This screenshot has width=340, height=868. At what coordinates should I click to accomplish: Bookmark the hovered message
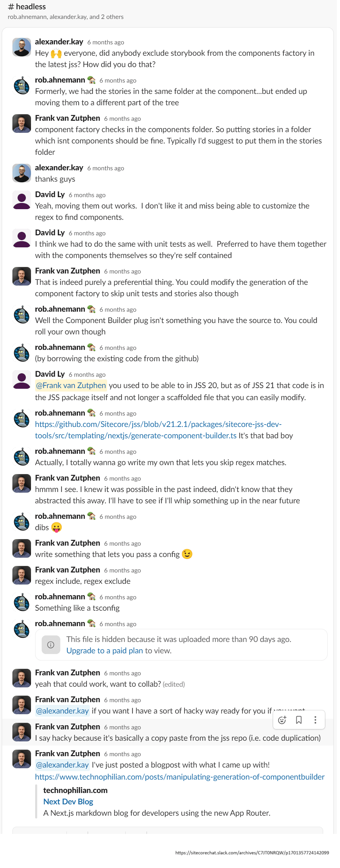299,720
